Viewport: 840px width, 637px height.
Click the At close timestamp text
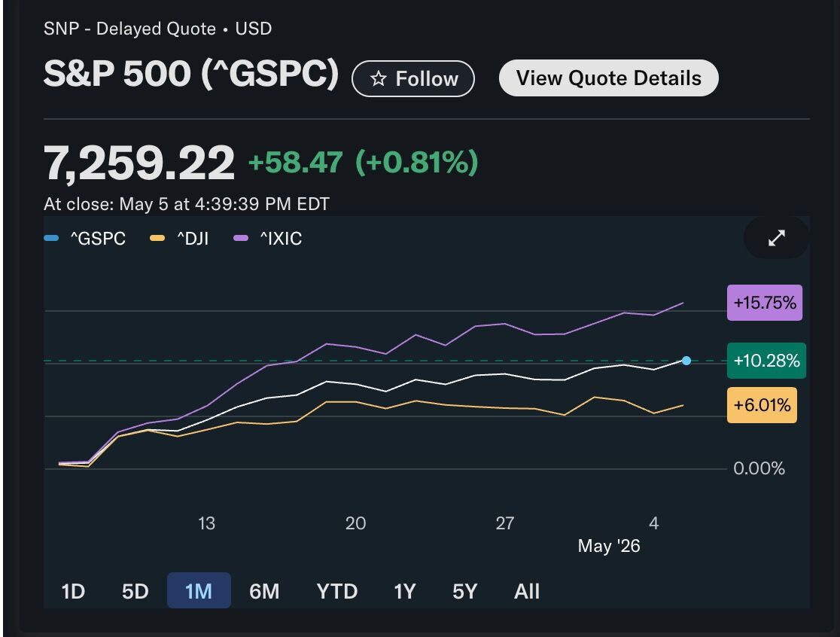tap(187, 204)
